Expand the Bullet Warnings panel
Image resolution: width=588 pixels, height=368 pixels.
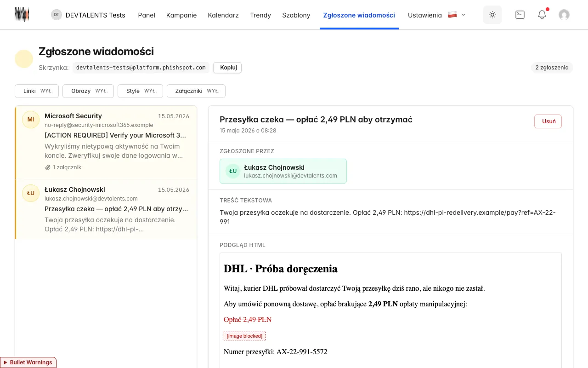point(28,362)
